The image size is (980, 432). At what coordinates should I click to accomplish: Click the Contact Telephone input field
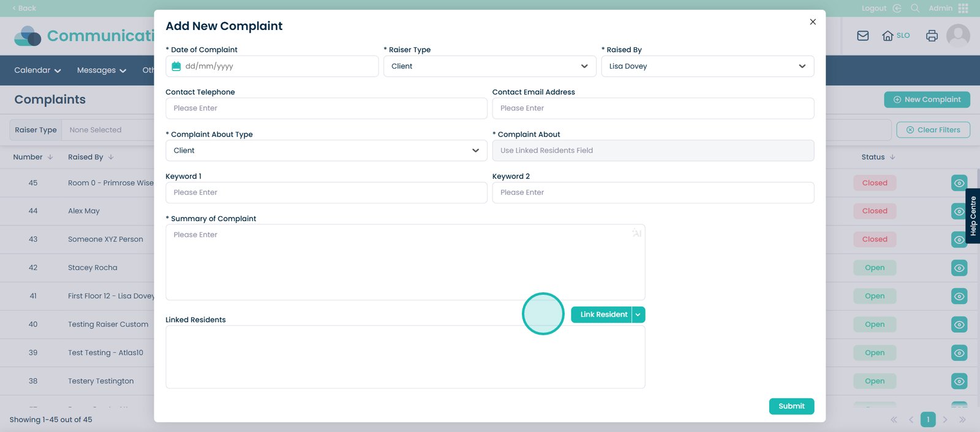click(x=326, y=108)
